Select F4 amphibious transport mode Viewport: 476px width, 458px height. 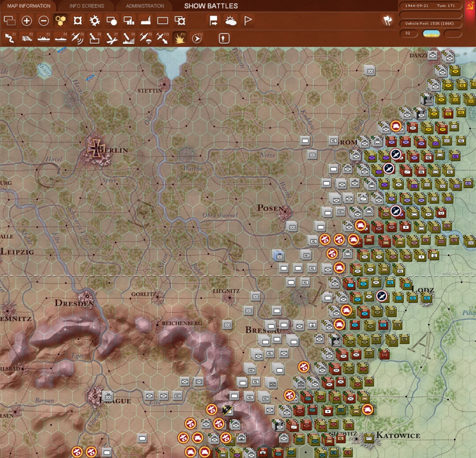point(61,38)
